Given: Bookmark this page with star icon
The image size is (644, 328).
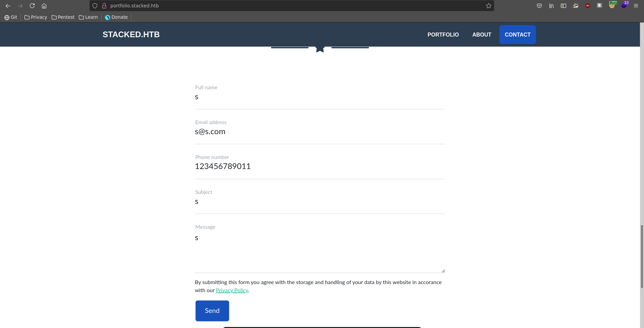Looking at the screenshot, I should click(x=489, y=6).
